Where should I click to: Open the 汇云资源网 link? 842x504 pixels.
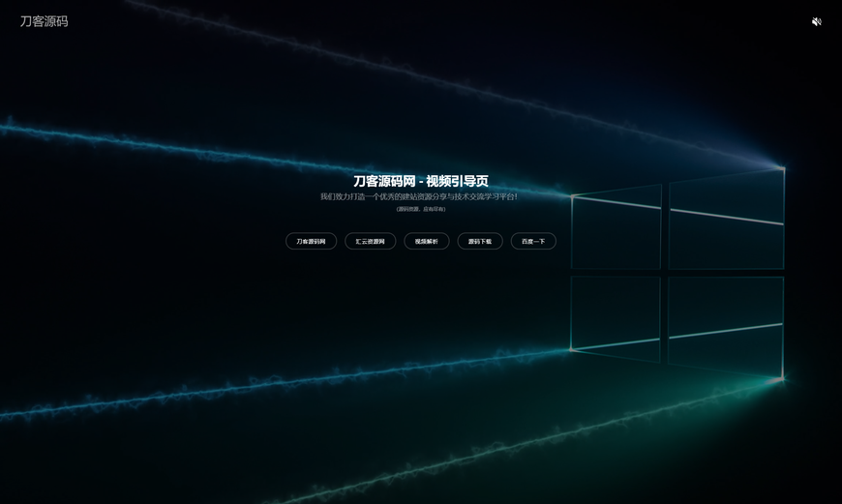point(370,241)
